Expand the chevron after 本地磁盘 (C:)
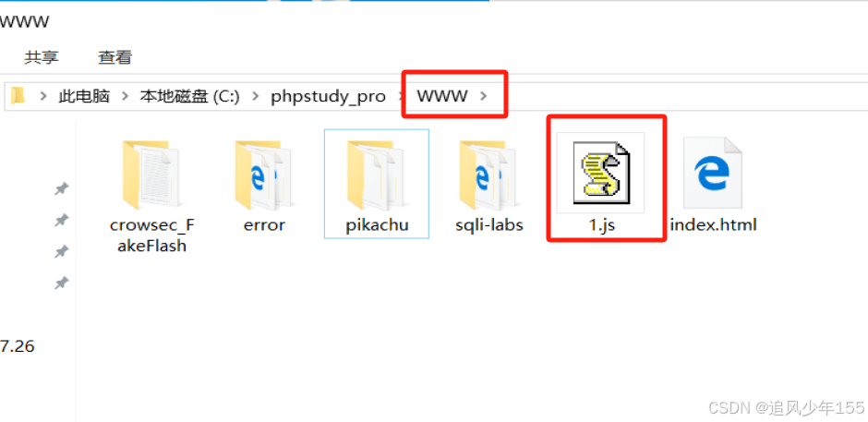This screenshot has height=422, width=868. (x=255, y=96)
